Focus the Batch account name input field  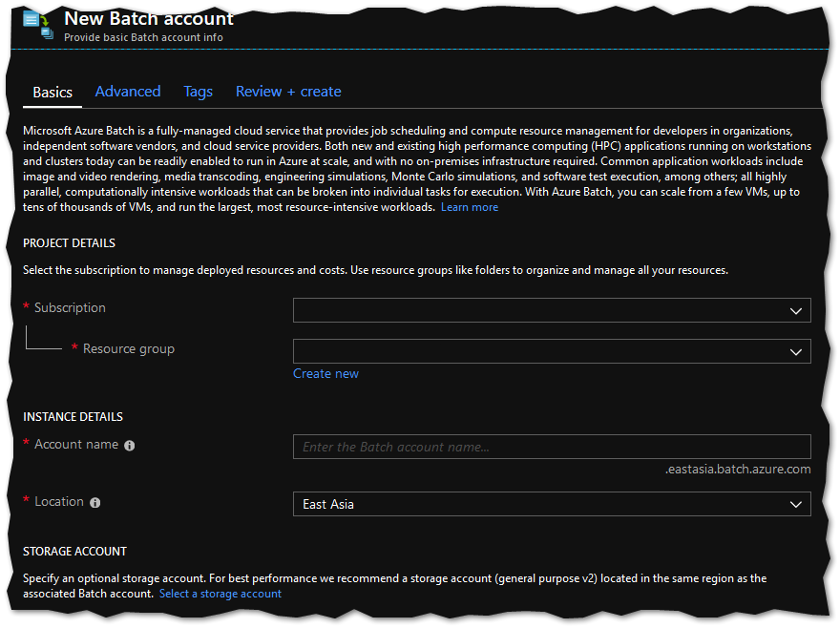pyautogui.click(x=552, y=447)
